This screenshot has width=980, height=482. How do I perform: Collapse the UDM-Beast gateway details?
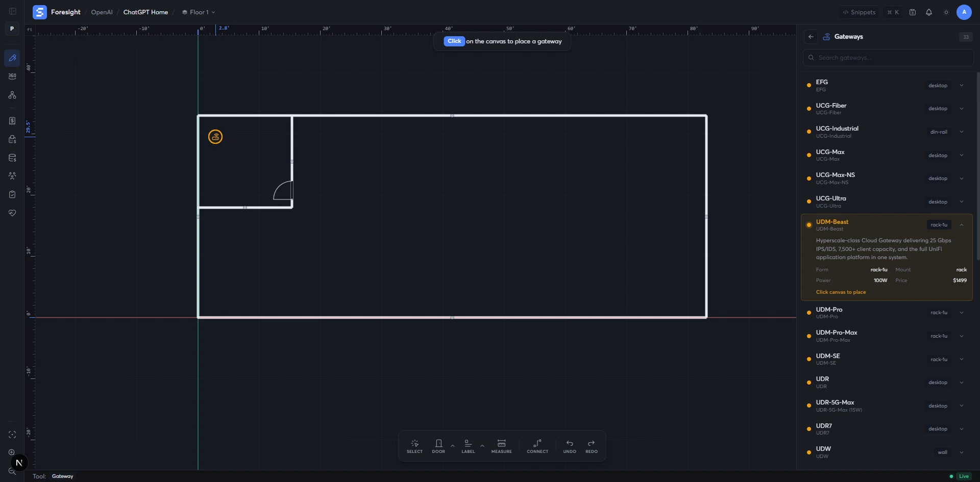[x=962, y=225]
